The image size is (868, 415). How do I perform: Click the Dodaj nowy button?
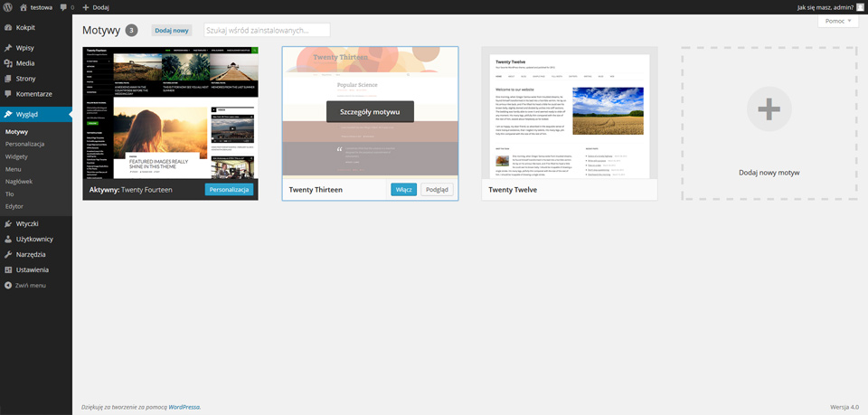(172, 31)
